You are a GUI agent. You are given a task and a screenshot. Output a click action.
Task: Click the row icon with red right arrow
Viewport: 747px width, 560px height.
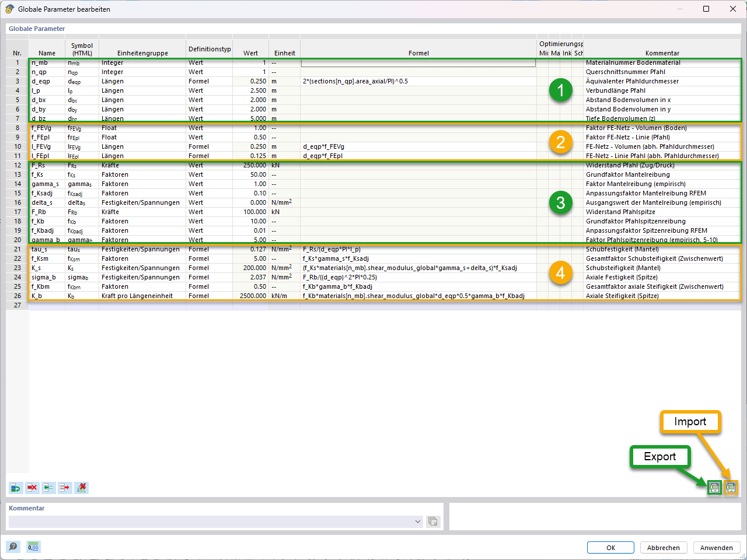[x=65, y=488]
